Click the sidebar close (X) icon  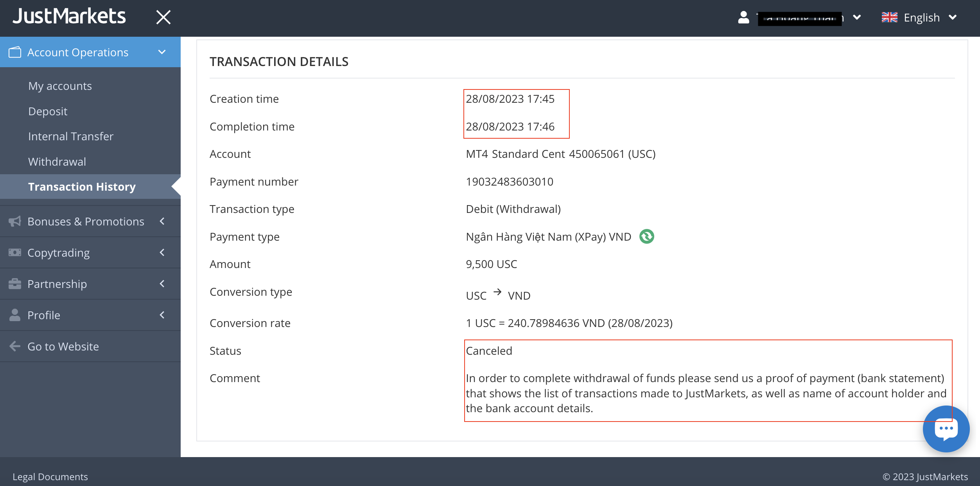point(163,17)
